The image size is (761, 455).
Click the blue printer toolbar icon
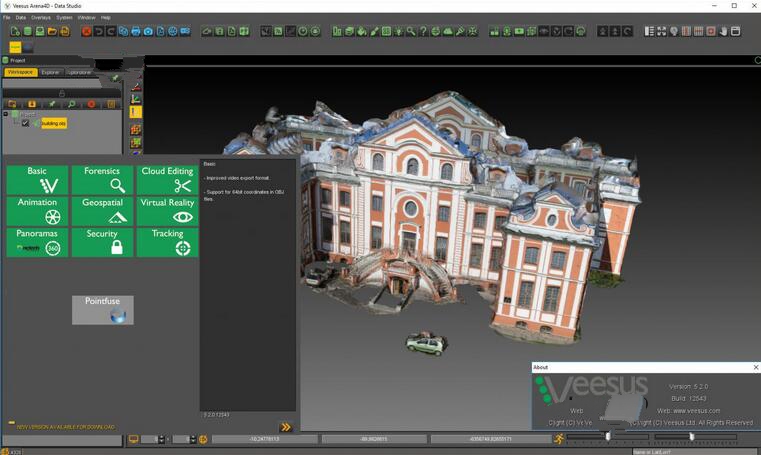tap(136, 32)
